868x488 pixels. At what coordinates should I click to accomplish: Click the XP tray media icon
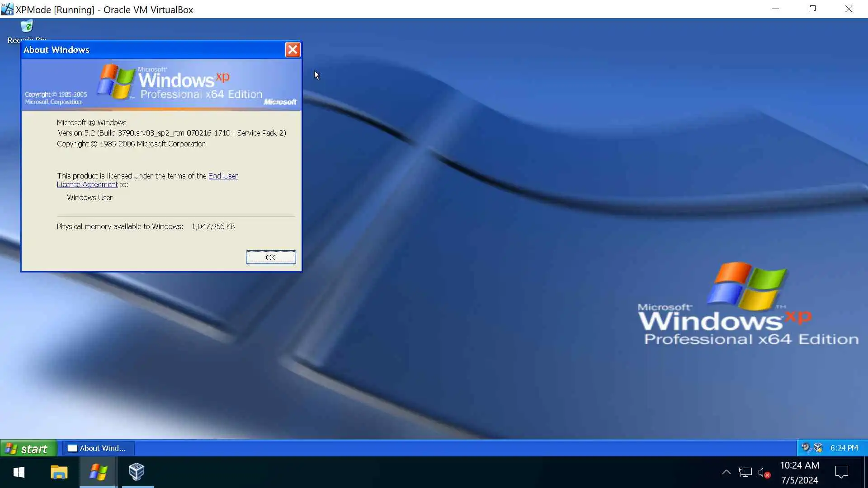click(x=806, y=448)
